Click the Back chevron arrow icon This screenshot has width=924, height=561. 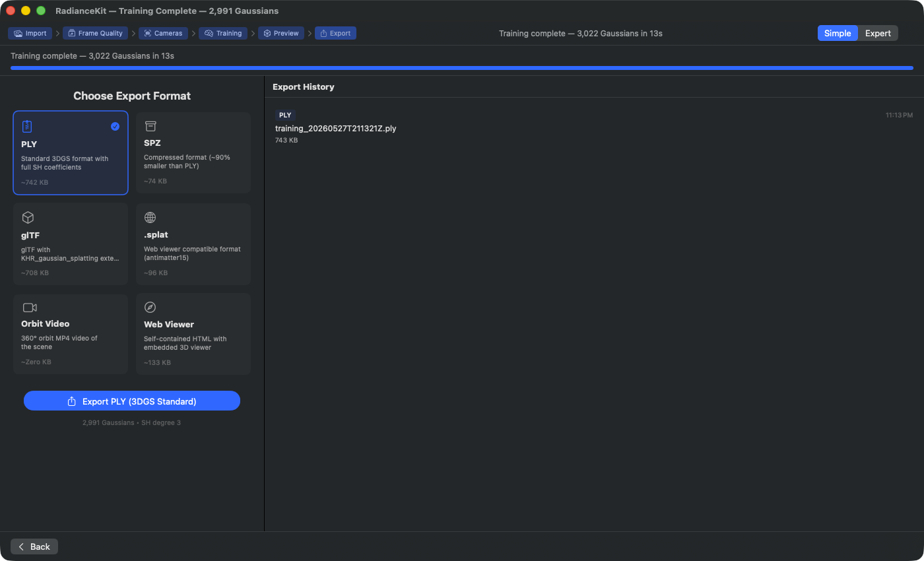(22, 546)
